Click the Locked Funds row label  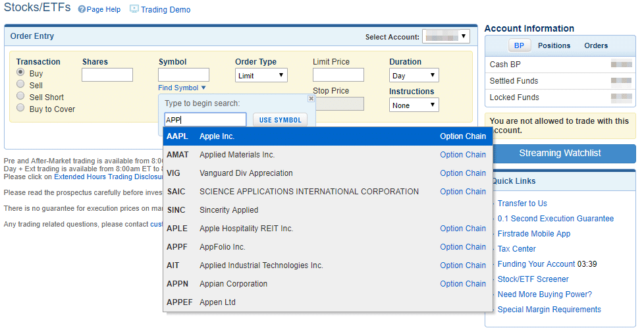[514, 97]
